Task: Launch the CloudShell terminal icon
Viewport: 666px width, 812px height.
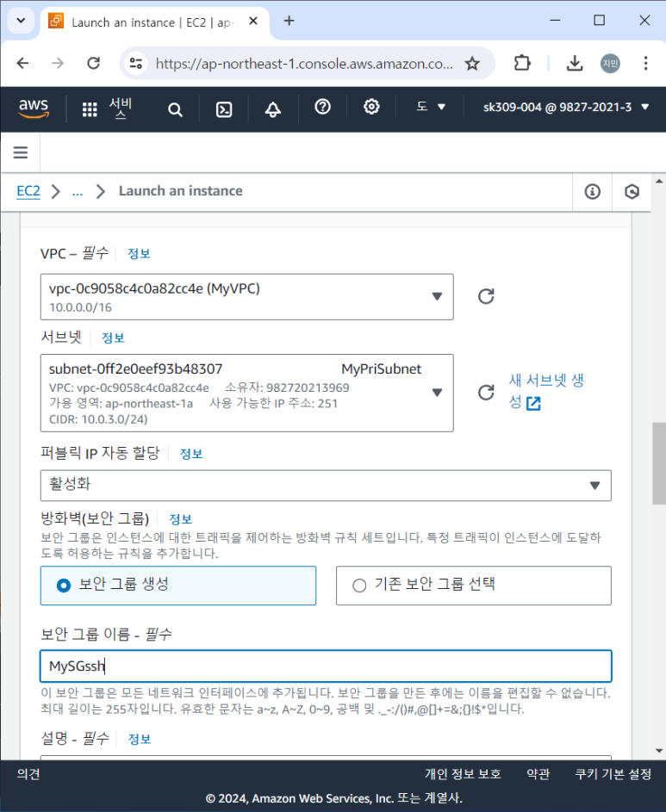Action: 224,109
